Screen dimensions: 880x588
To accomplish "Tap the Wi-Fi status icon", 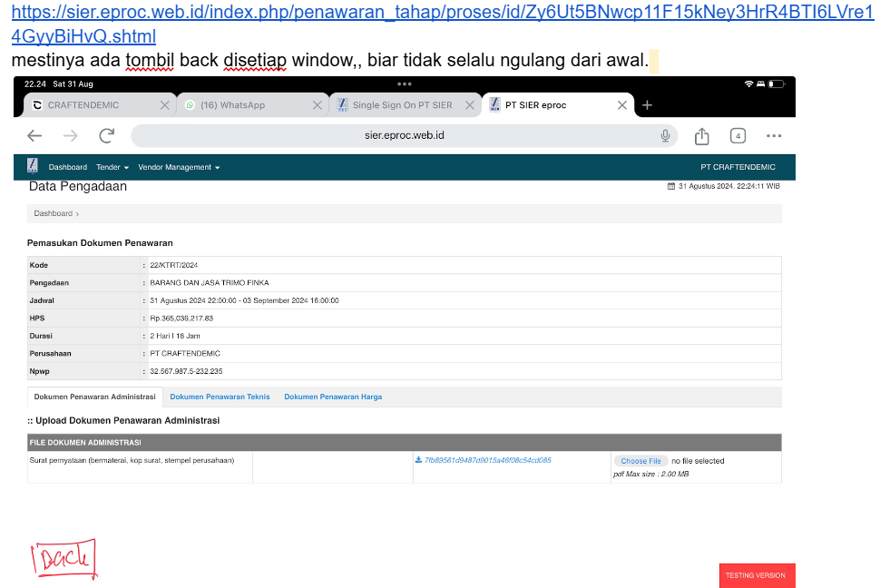I will (748, 83).
